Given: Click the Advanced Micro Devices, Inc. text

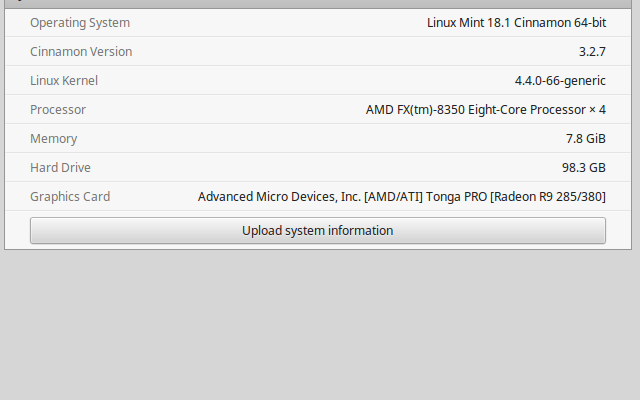Looking at the screenshot, I should [279, 197].
